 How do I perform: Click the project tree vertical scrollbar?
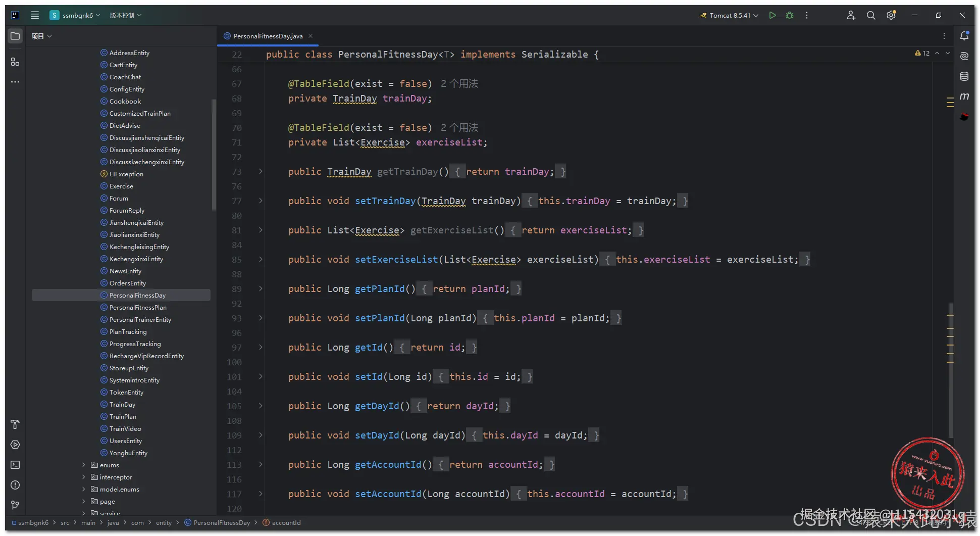(x=214, y=154)
